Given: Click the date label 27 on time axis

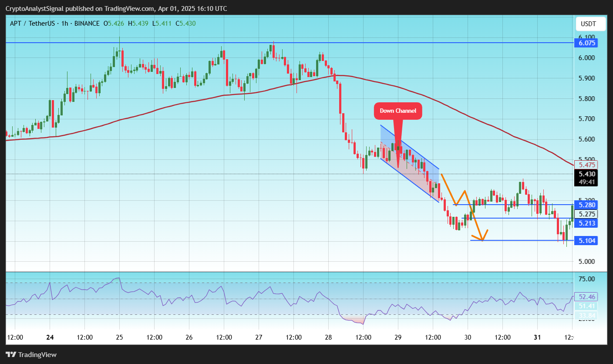Looking at the screenshot, I should [259, 337].
